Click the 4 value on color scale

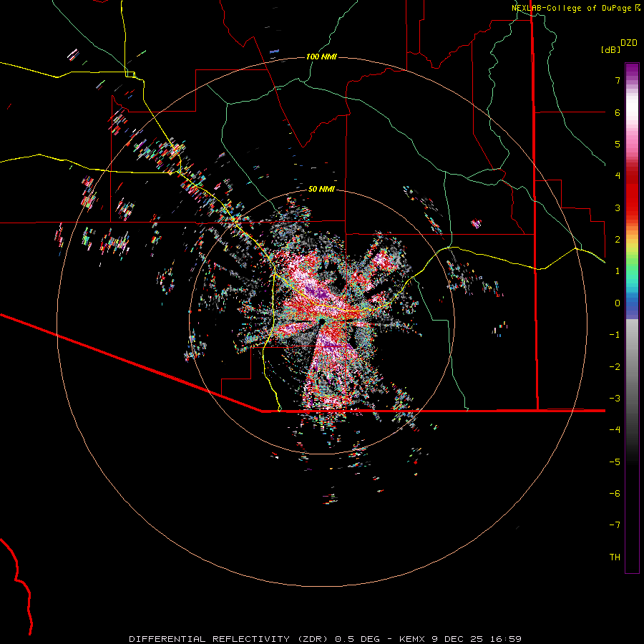tap(618, 176)
